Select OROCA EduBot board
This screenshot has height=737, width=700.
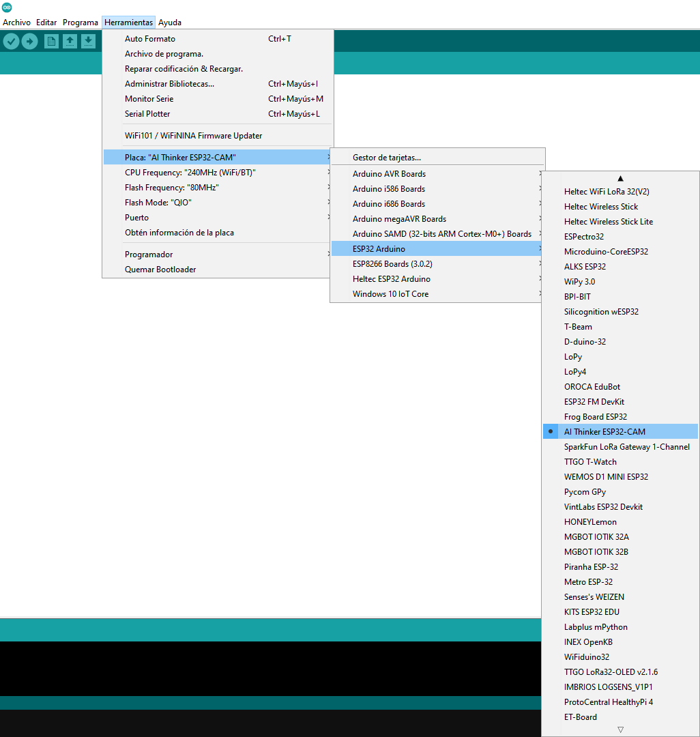(x=620, y=387)
